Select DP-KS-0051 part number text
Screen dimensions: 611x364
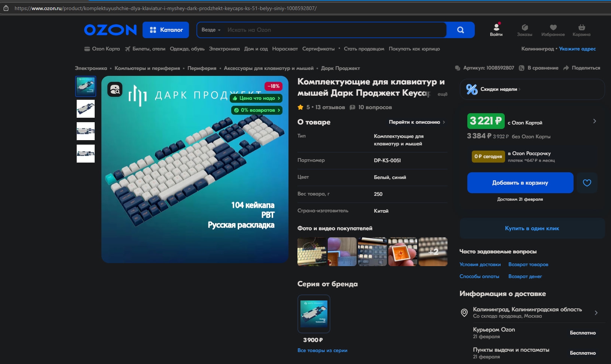point(387,160)
